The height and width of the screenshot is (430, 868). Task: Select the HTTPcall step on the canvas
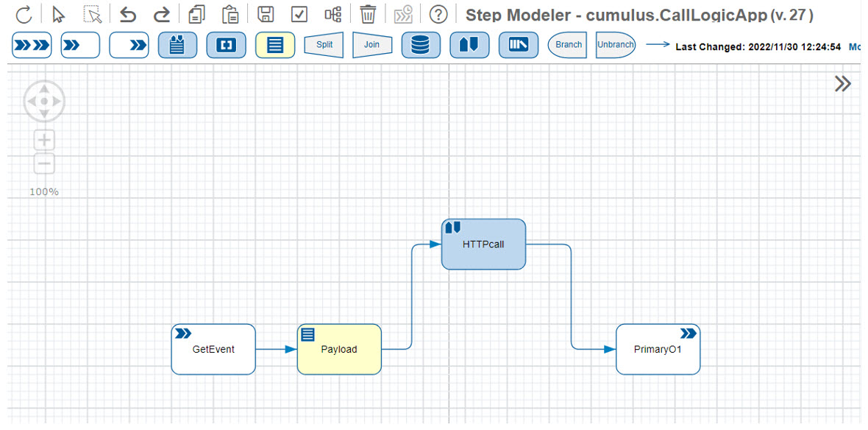coord(483,244)
